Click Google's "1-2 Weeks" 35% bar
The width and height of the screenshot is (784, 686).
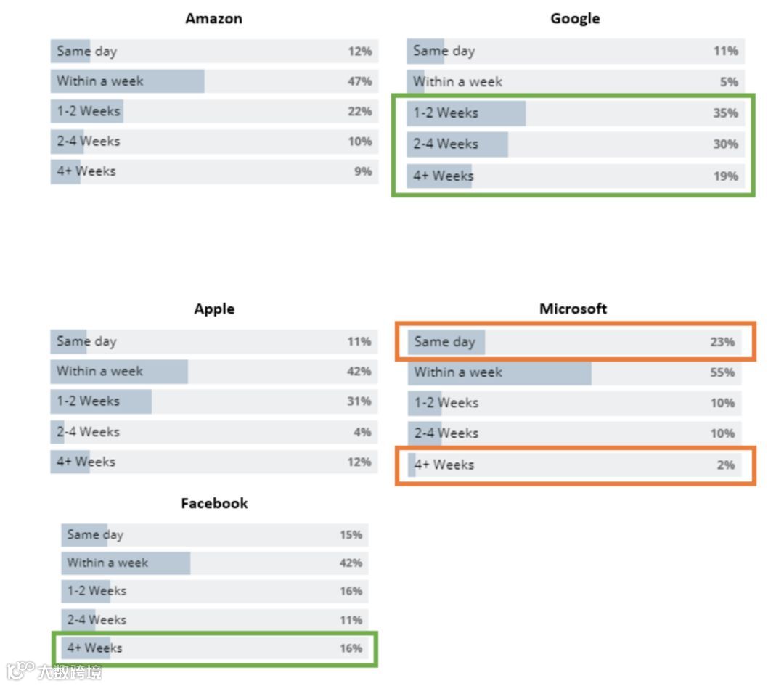[x=466, y=113]
